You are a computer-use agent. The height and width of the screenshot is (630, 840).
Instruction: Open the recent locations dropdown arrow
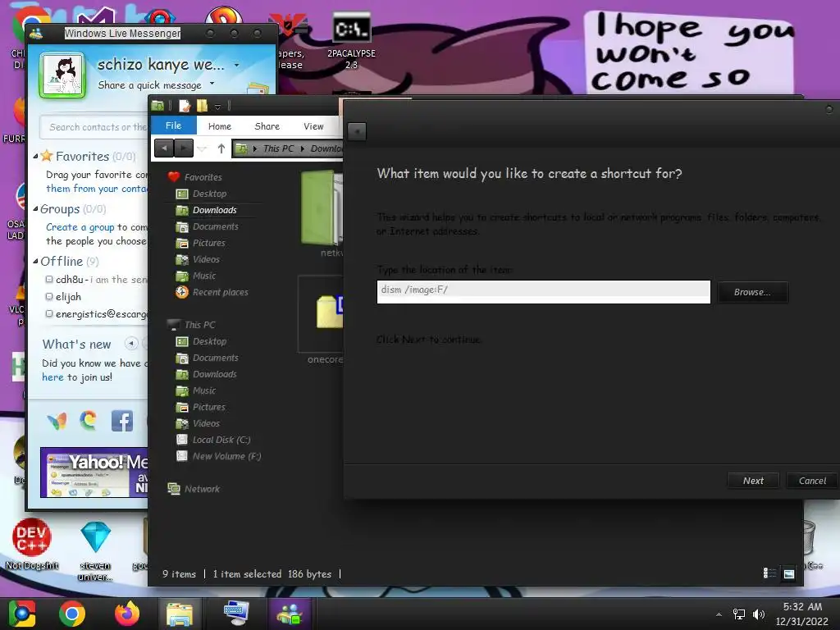click(202, 148)
